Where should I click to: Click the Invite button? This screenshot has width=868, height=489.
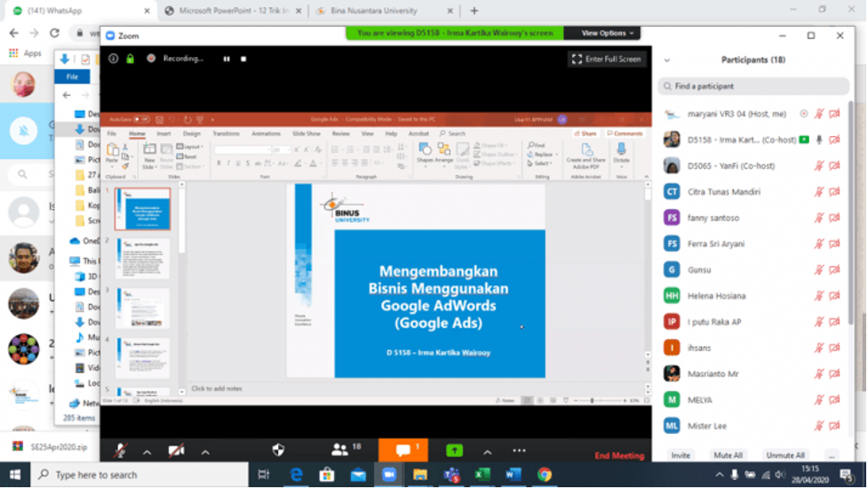681,455
